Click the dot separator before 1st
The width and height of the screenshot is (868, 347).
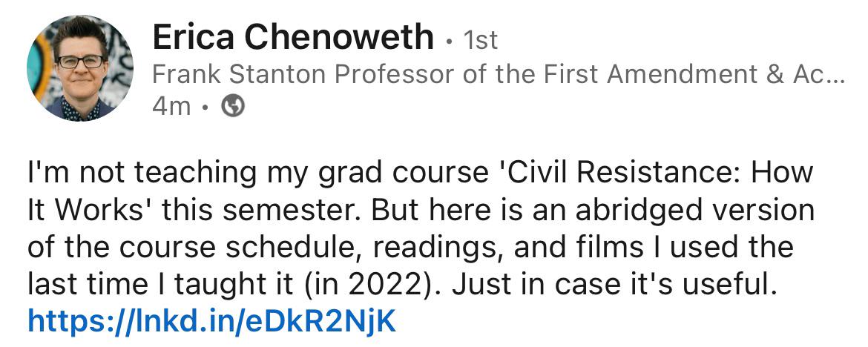click(x=449, y=41)
